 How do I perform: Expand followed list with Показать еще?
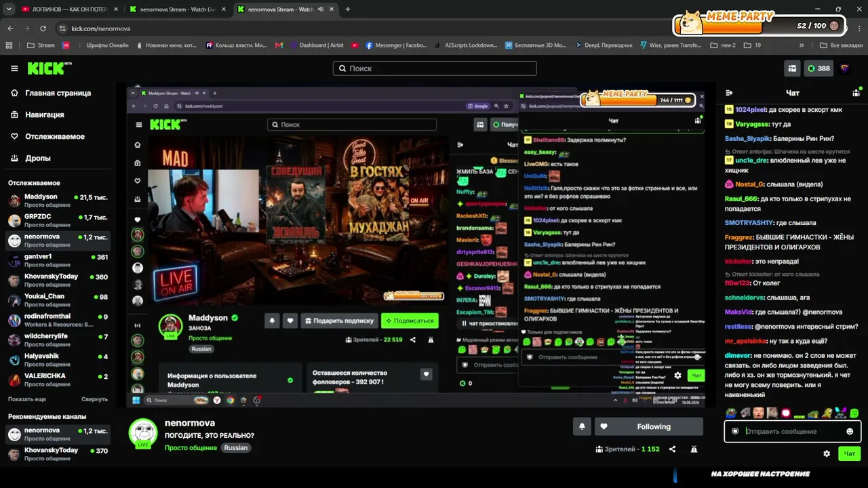pyautogui.click(x=27, y=399)
